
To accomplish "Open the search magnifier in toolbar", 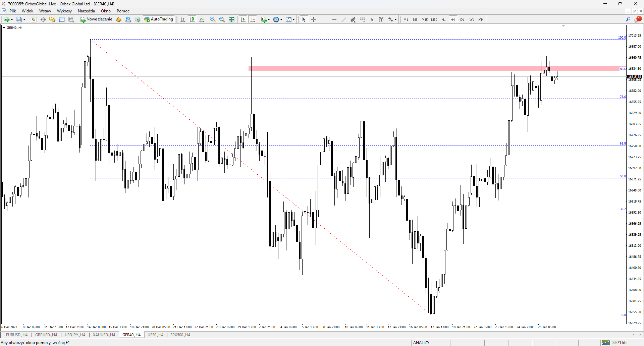I will pyautogui.click(x=628, y=19).
